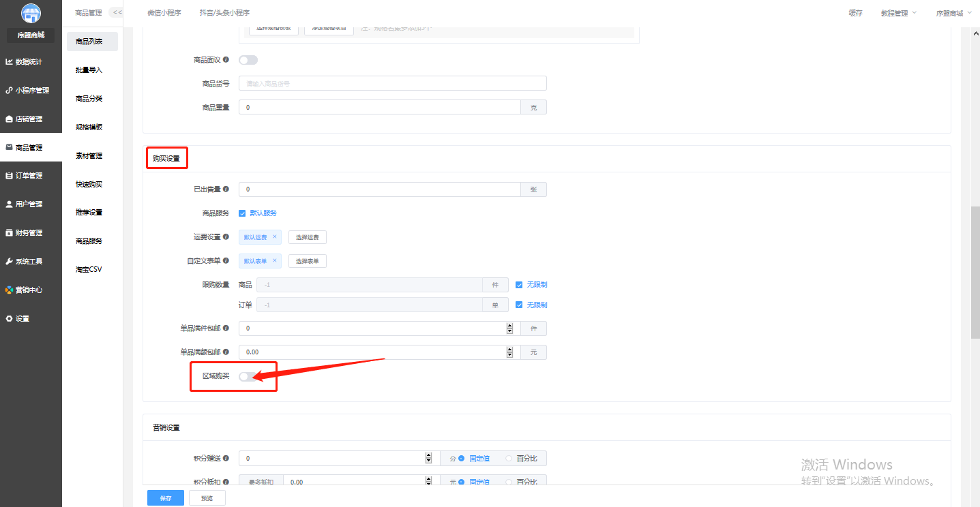Click the info icon beside 积分抵扣

[x=226, y=482]
